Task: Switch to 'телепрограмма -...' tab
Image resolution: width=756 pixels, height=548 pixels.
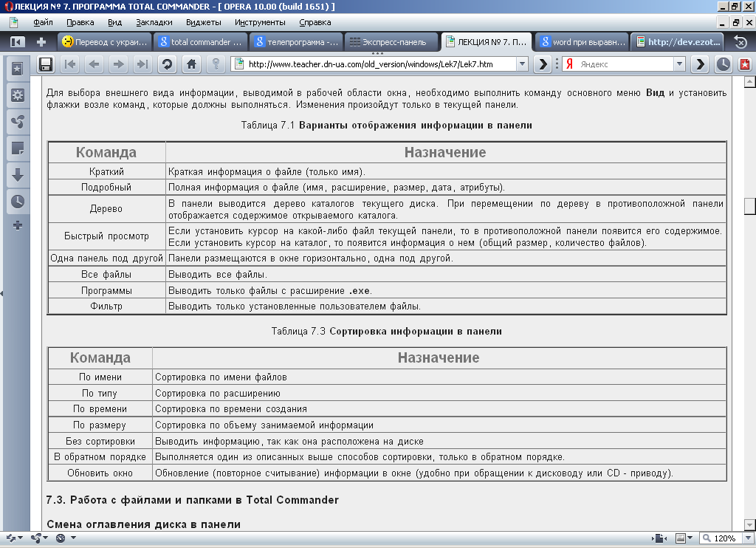Action: tap(296, 42)
